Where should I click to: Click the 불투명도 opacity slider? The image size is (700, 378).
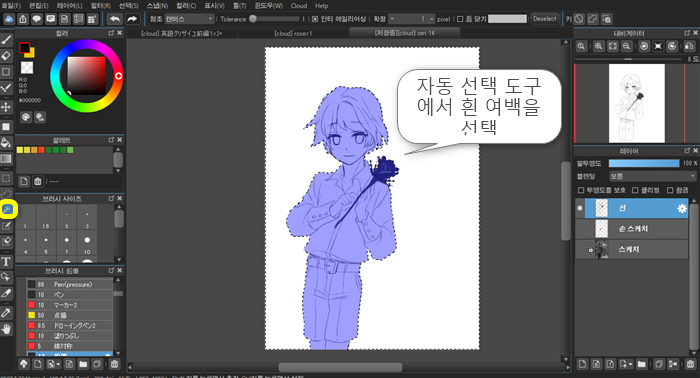(644, 163)
